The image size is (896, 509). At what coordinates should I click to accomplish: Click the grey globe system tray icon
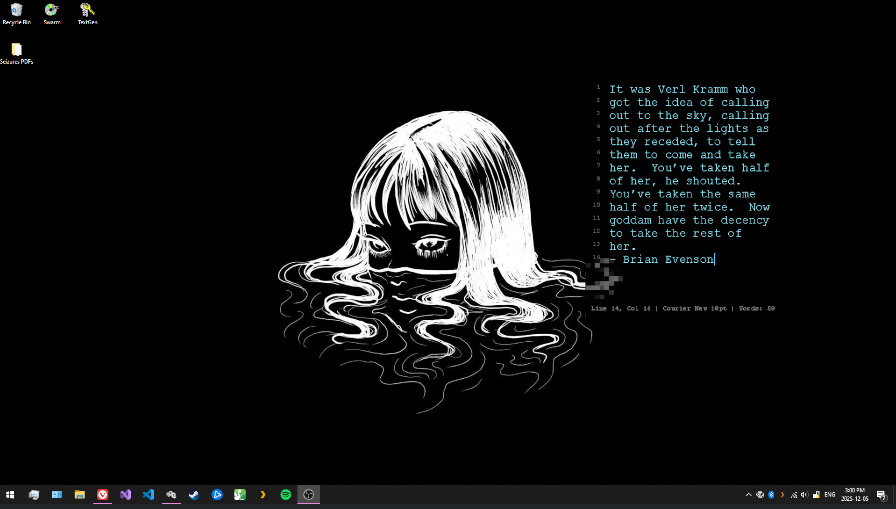pyautogui.click(x=760, y=495)
